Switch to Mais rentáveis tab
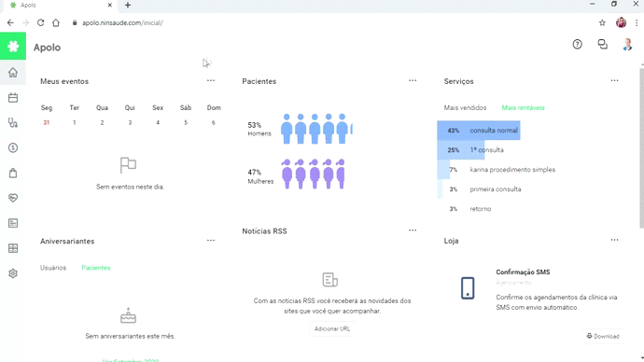 coord(523,107)
